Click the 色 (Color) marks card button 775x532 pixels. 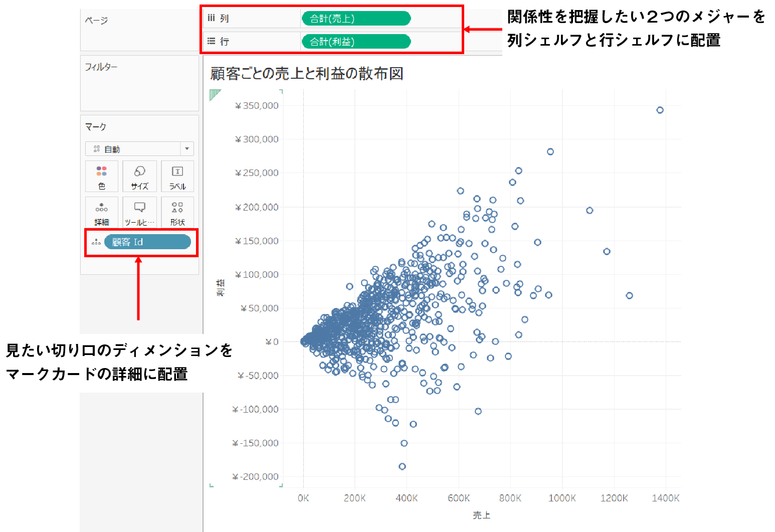102,176
